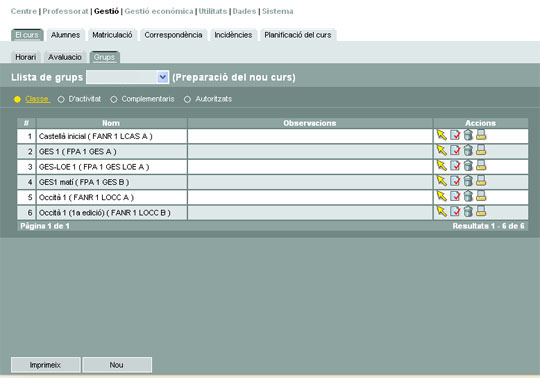Select the Grups sub-tab
The width and height of the screenshot is (540, 378).
(104, 57)
